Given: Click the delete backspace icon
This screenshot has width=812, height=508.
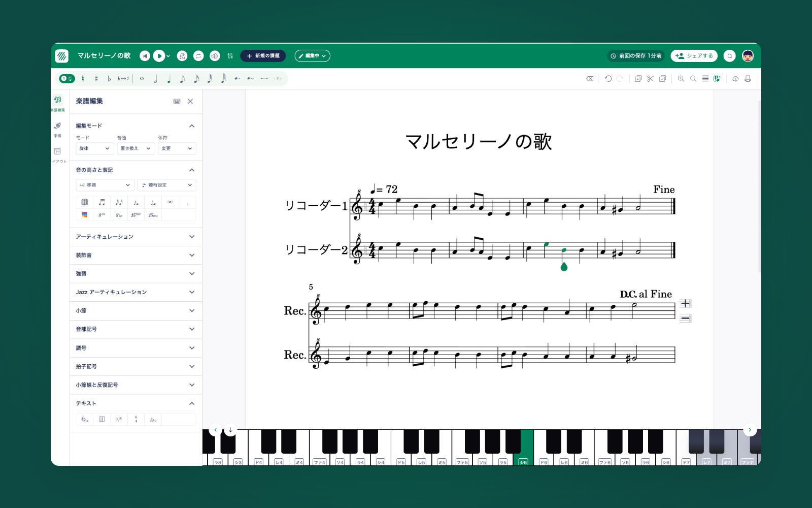Looking at the screenshot, I should (590, 79).
